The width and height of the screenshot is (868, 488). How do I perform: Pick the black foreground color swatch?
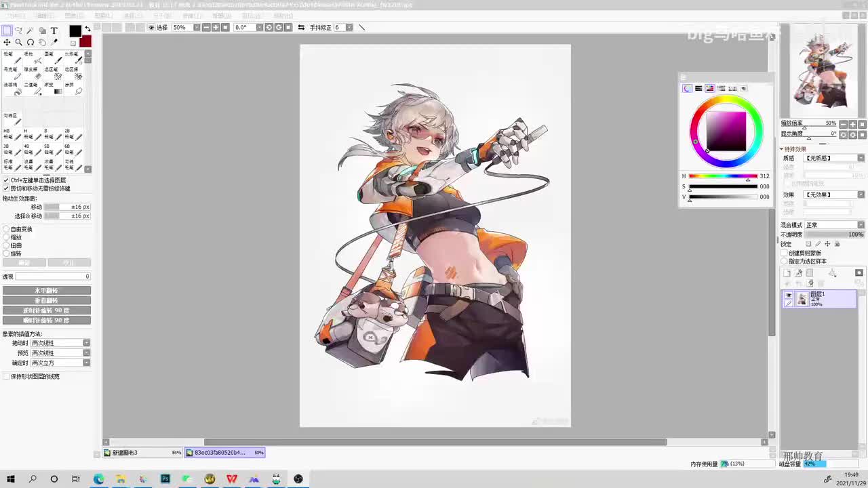pyautogui.click(x=75, y=31)
